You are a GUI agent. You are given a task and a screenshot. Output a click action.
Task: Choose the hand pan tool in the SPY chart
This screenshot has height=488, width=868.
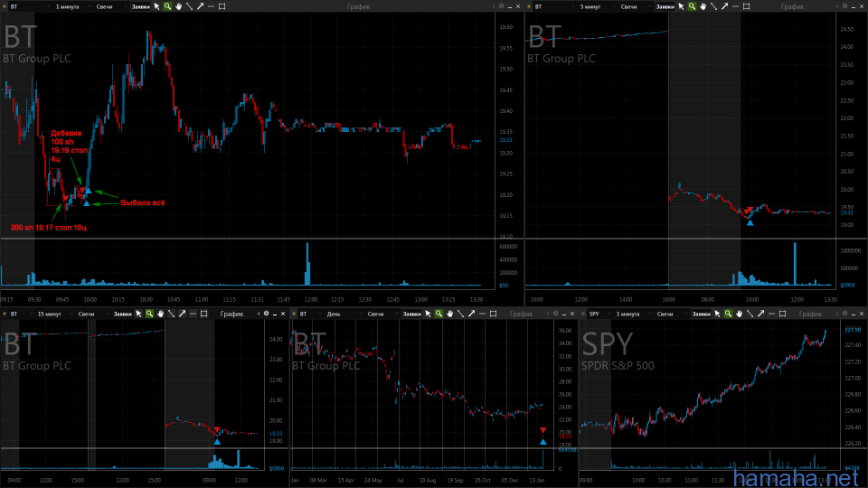(740, 314)
